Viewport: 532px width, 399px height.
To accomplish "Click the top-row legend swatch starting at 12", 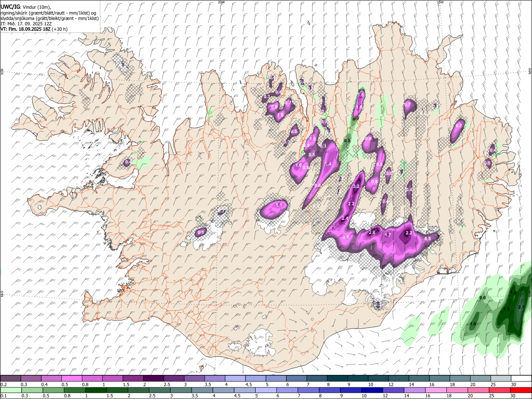I will pos(399,378).
